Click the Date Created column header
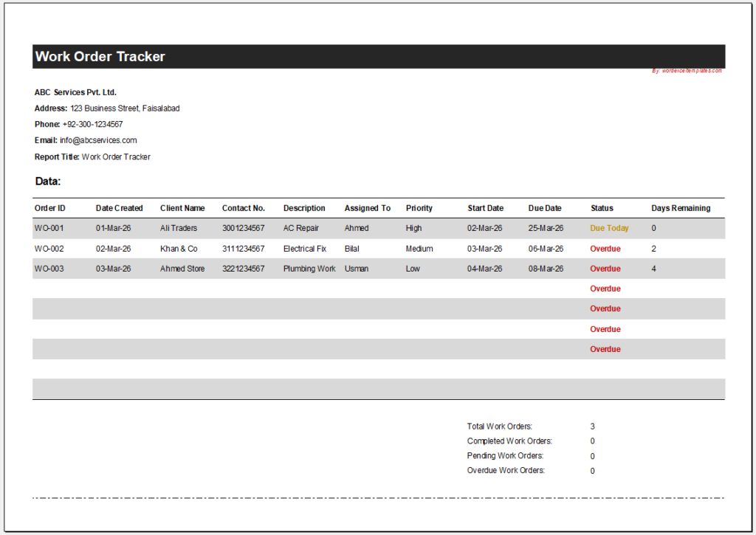Screen dimensions: 756x535 [x=119, y=208]
